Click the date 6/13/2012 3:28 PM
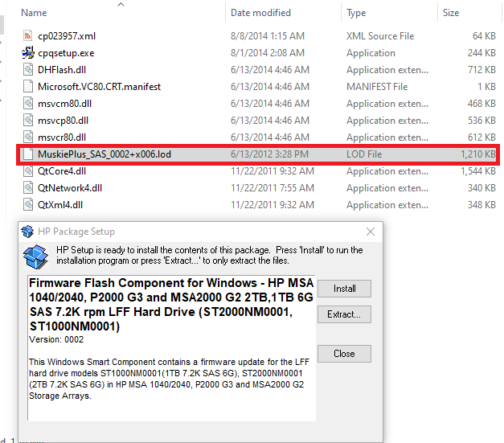Viewport: 504px width, 443px height. tap(269, 154)
